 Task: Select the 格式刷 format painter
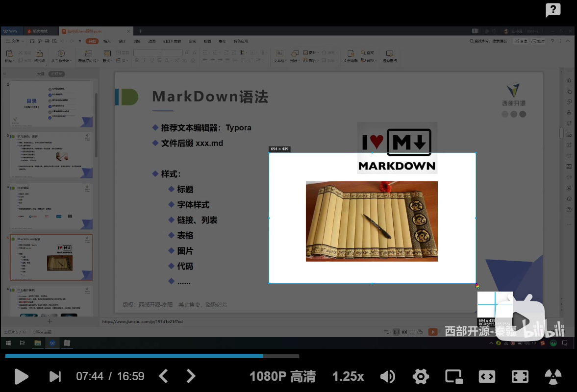pyautogui.click(x=39, y=56)
